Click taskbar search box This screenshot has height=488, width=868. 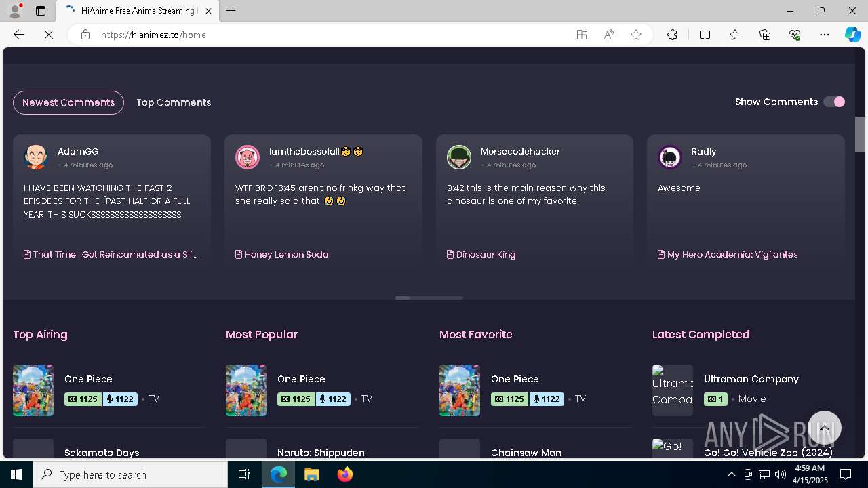tap(130, 474)
